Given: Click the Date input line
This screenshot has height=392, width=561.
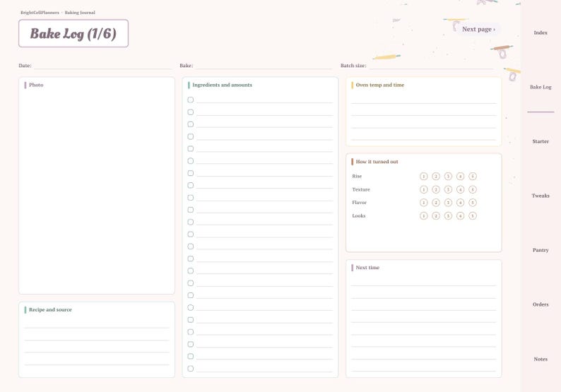Looking at the screenshot, I should pos(102,66).
